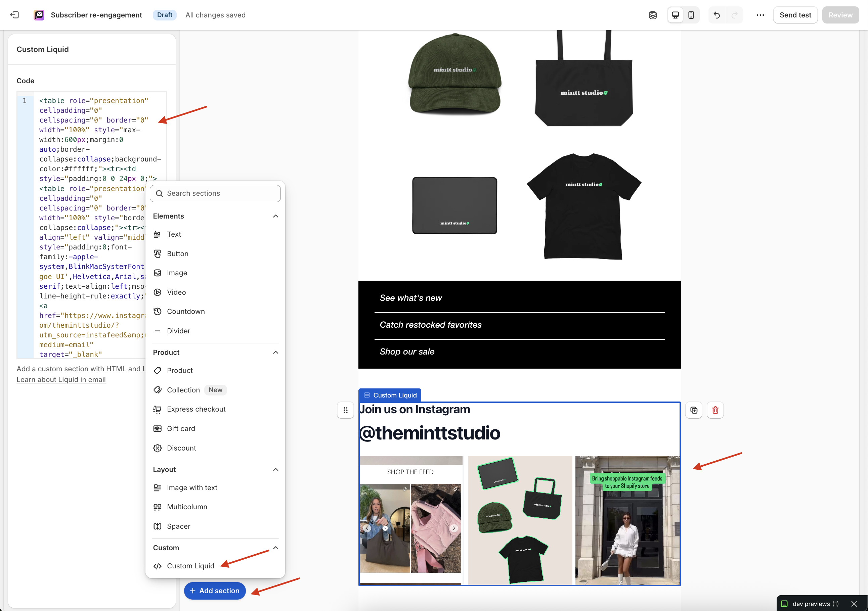Click the Join us on Instagram heading
Viewport: 868px width, 611px height.
click(x=415, y=410)
